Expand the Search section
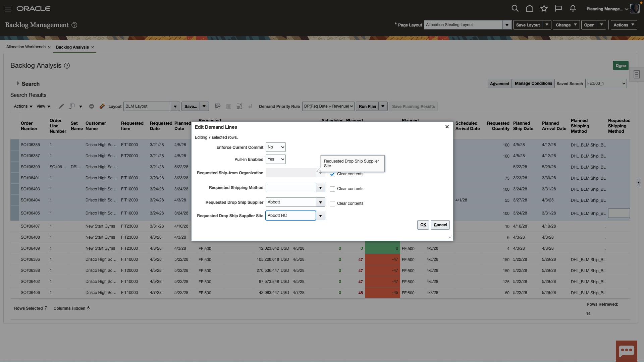The image size is (644, 362). pyautogui.click(x=18, y=83)
